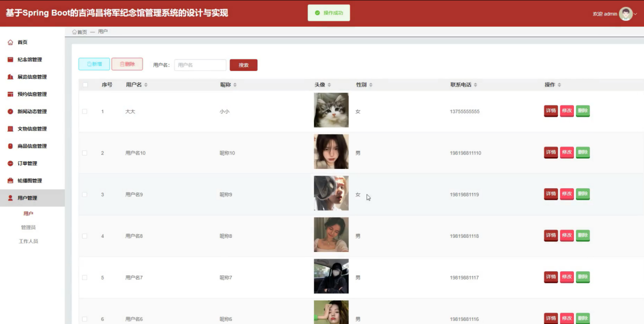Open 新闻动态管理 menu
The width and height of the screenshot is (644, 324).
coord(32,112)
